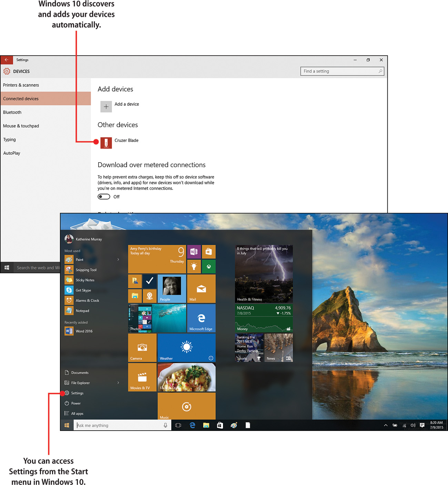Open Documents from the Start menu
448x485 pixels.
[x=77, y=373]
